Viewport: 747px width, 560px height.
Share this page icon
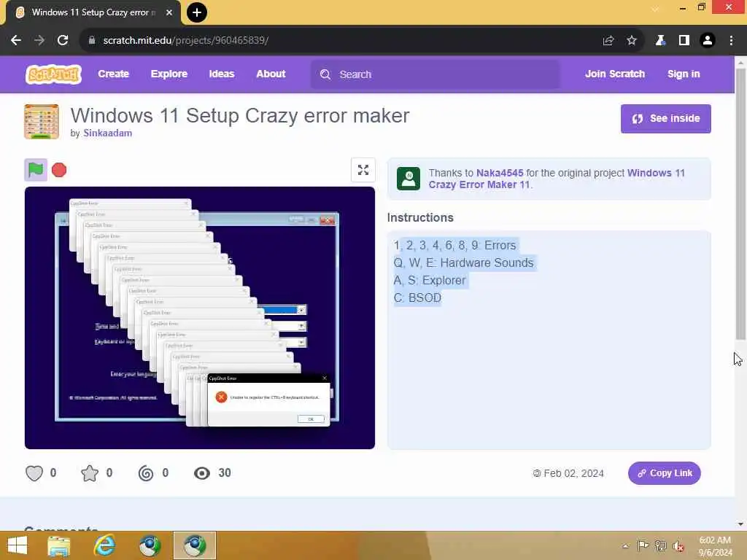pyautogui.click(x=608, y=41)
